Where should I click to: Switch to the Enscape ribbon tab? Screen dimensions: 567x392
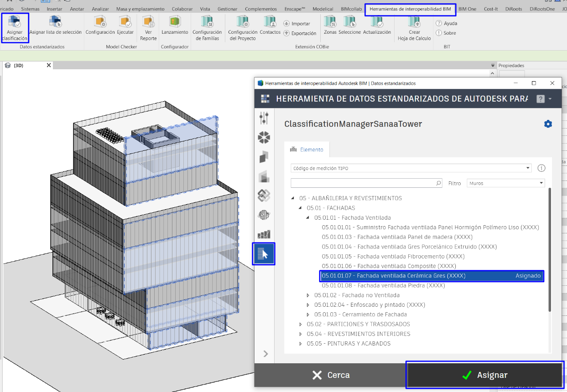click(x=295, y=9)
